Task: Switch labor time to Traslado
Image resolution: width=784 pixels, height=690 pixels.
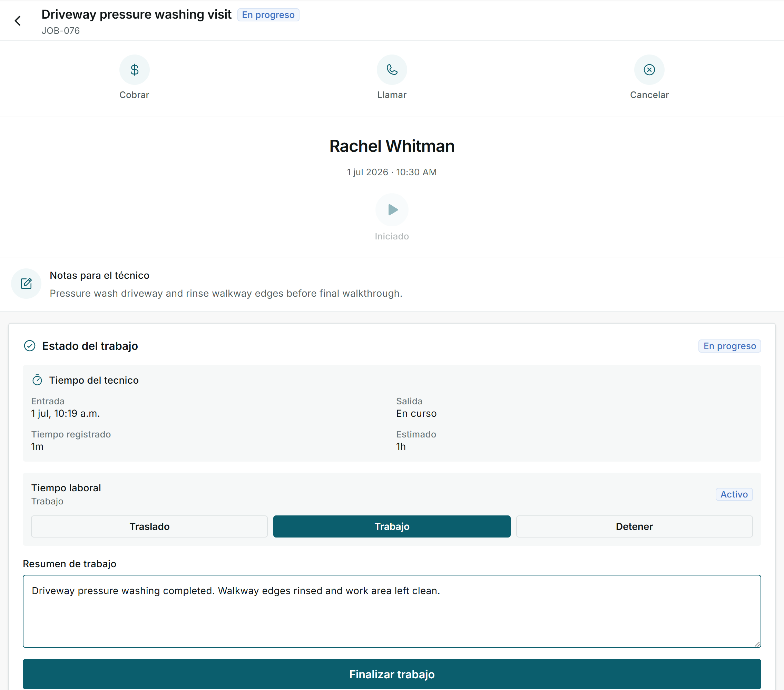Action: click(149, 526)
